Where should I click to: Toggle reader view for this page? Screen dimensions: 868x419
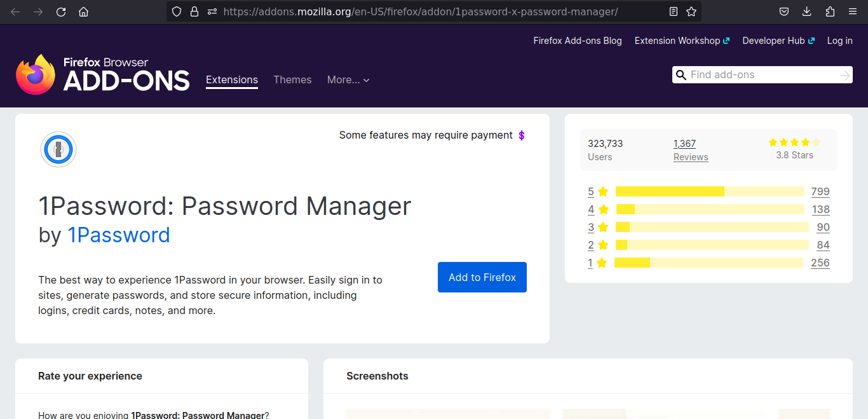(x=673, y=11)
